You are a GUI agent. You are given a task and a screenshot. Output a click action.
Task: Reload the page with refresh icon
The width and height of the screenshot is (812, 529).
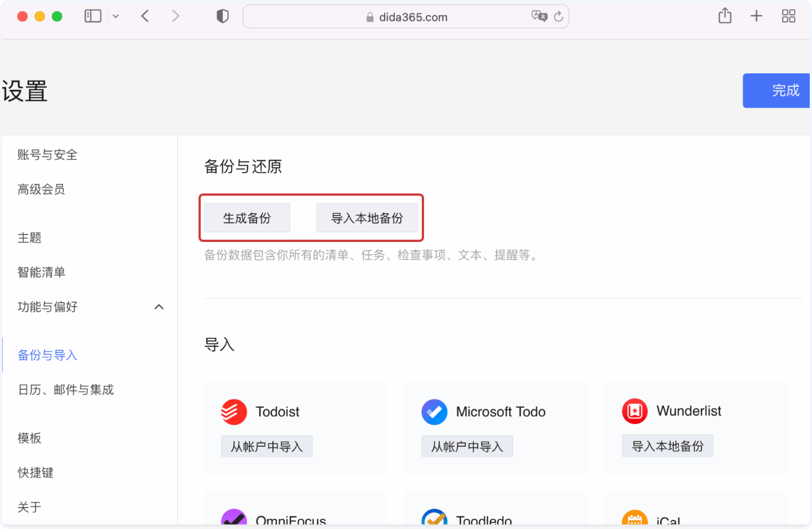558,16
